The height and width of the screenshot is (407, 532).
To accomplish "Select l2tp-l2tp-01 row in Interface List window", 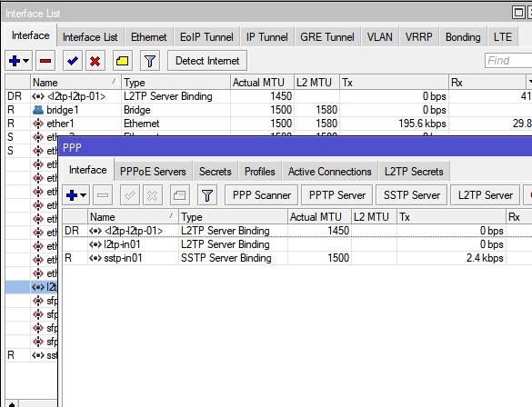I will point(268,96).
